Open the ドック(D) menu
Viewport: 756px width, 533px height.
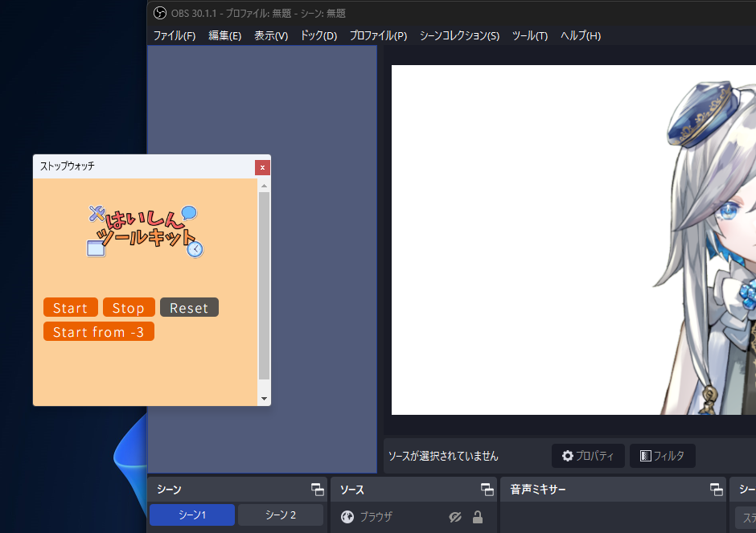318,35
